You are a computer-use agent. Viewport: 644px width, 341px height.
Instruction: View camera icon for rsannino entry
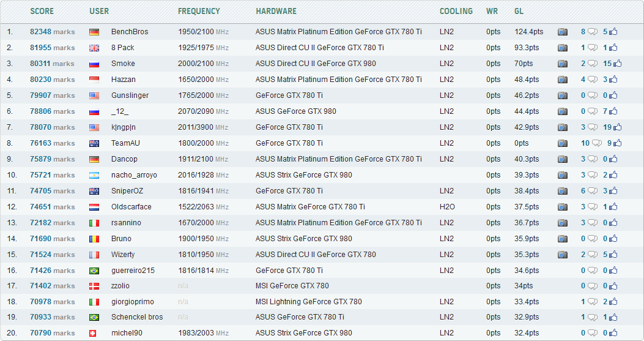pyautogui.click(x=563, y=222)
